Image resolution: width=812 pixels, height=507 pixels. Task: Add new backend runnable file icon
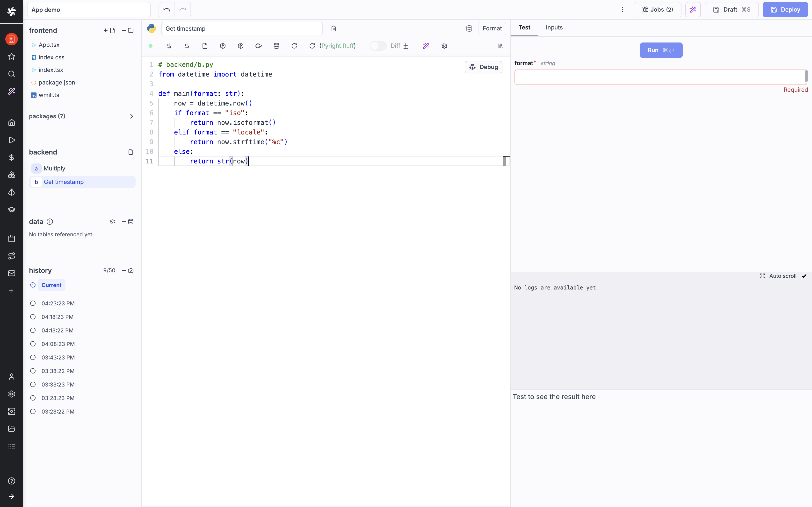pos(128,152)
